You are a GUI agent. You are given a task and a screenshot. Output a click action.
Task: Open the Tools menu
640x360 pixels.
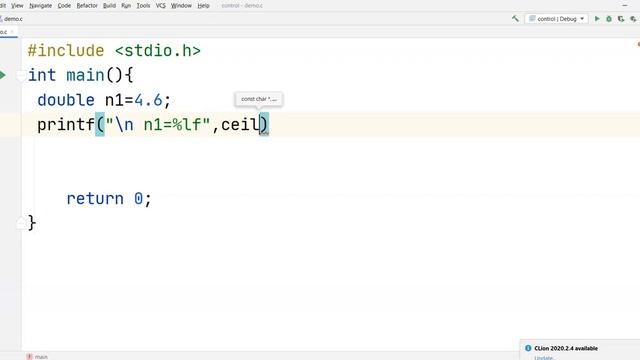coord(143,6)
